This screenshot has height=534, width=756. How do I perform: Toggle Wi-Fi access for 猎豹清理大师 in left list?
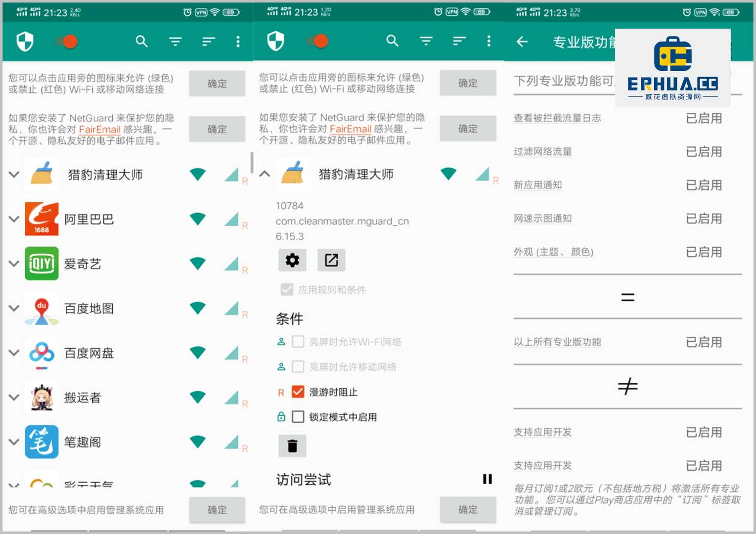pos(198,174)
